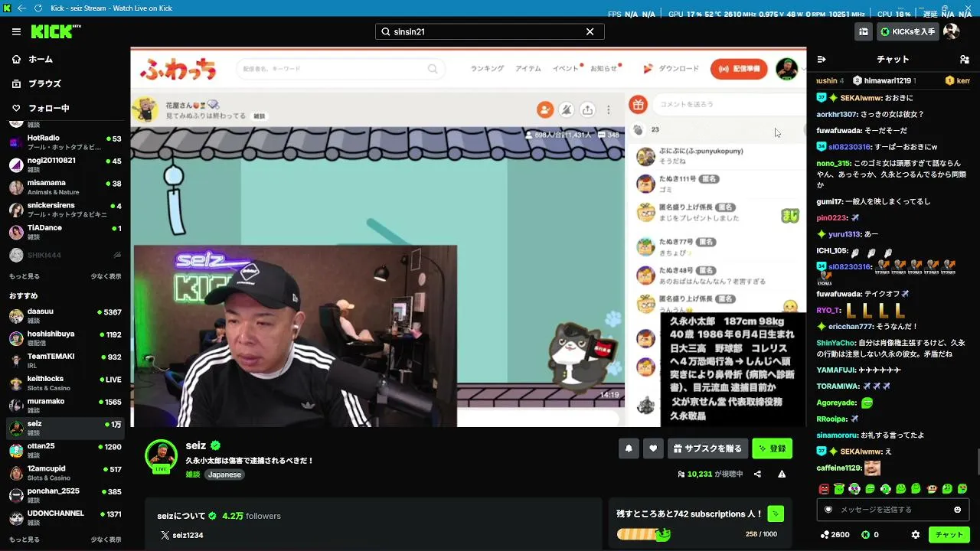Click アイテム in Fuwacchi nav
This screenshot has width=980, height=551.
tap(528, 69)
